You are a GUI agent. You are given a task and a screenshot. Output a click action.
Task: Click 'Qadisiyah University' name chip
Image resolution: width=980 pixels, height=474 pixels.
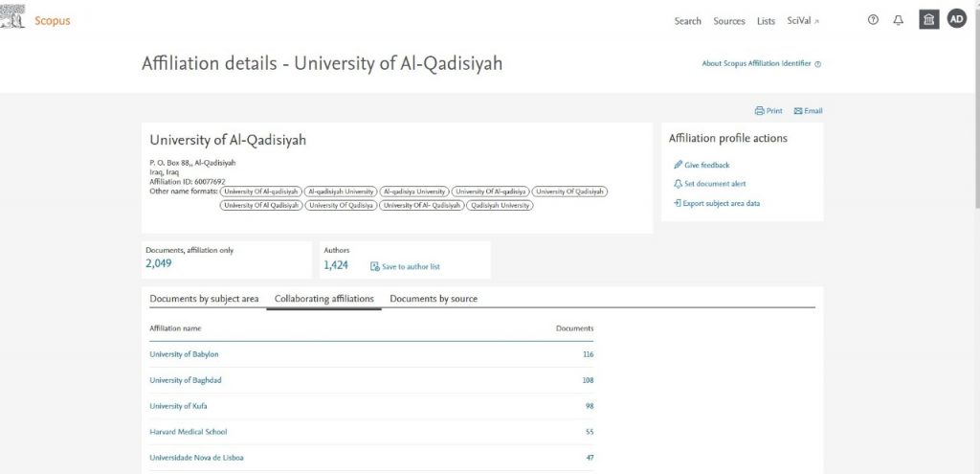tap(500, 205)
